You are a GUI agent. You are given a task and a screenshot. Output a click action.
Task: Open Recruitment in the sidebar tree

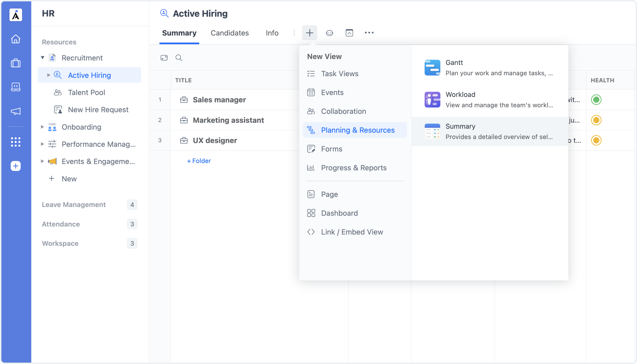(x=82, y=58)
